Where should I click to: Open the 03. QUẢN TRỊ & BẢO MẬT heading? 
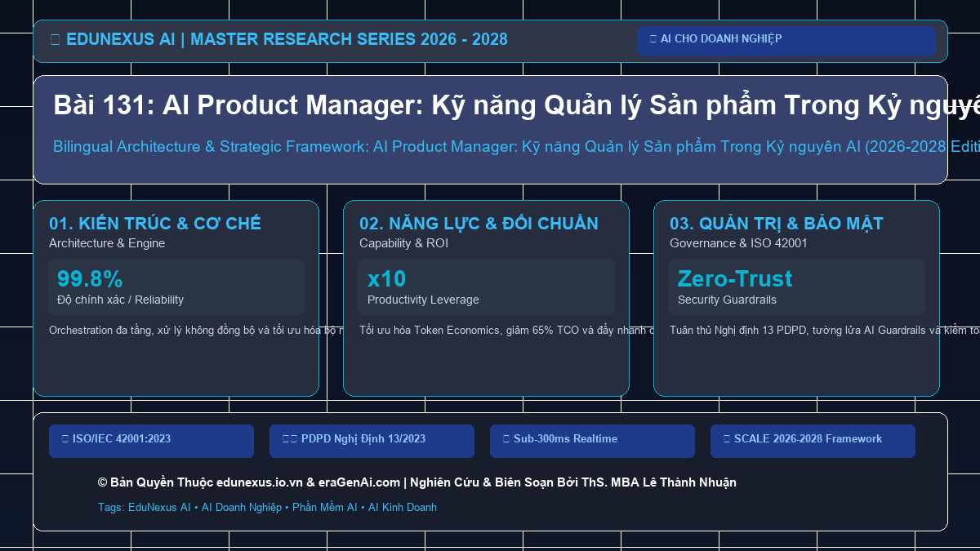(776, 224)
